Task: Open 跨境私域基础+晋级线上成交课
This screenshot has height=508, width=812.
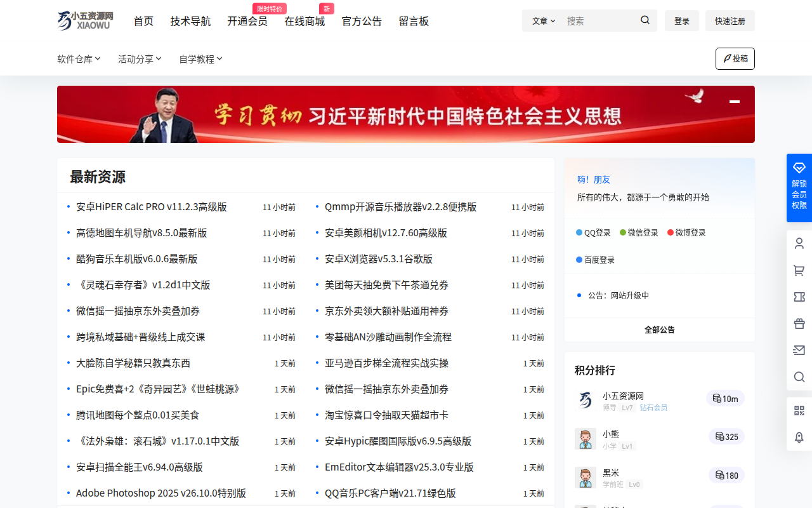Action: pyautogui.click(x=141, y=337)
